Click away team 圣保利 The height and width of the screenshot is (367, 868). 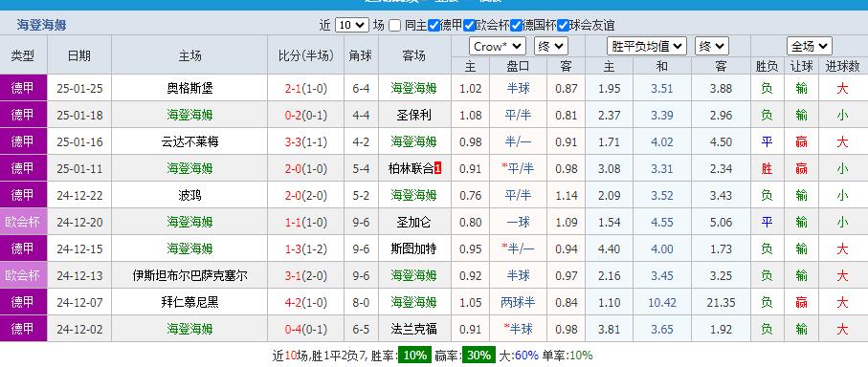pos(414,115)
